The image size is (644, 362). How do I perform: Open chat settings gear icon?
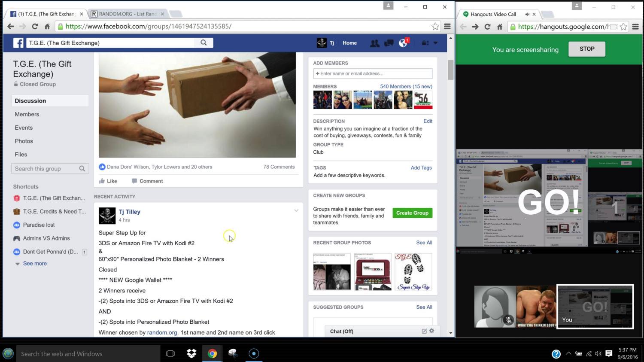click(x=432, y=331)
